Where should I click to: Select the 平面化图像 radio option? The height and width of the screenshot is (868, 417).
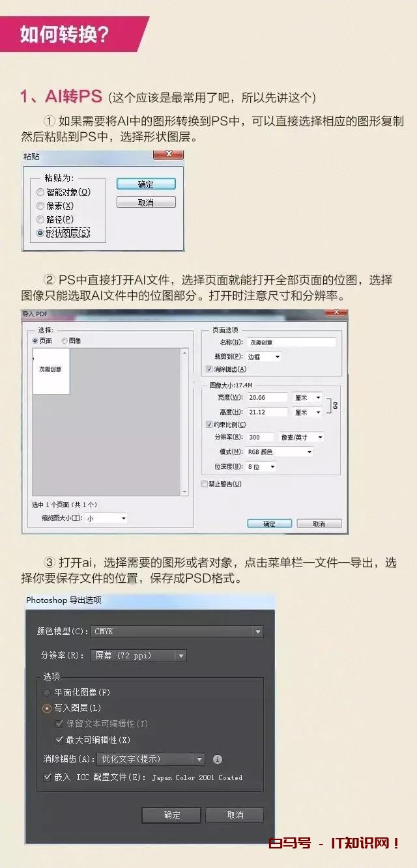pos(47,692)
